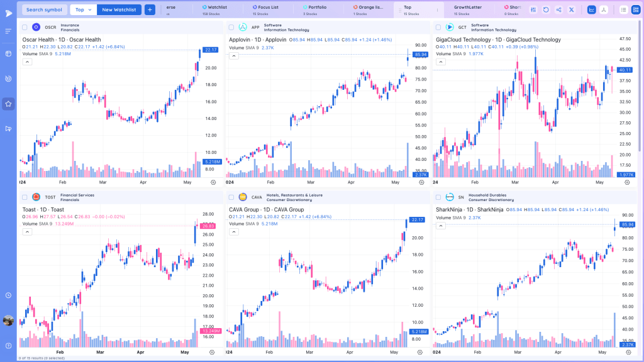
Task: Click the Search symbol field
Action: click(45, 10)
